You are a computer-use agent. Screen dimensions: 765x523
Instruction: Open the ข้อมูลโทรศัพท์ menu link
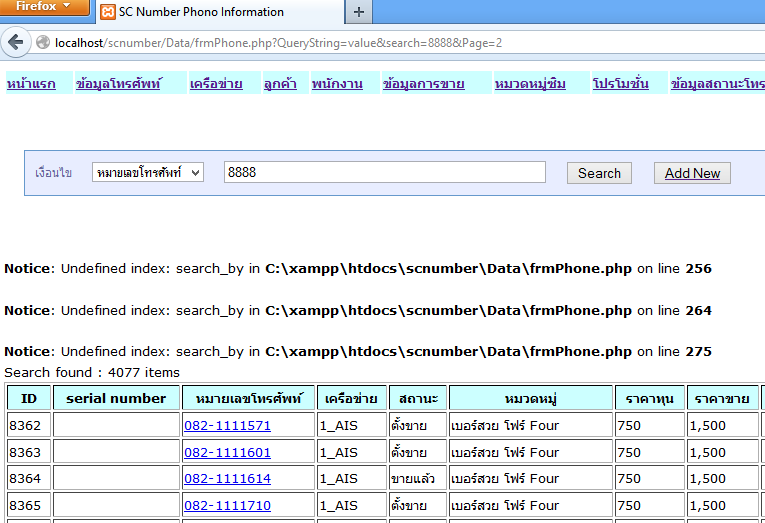(x=119, y=84)
